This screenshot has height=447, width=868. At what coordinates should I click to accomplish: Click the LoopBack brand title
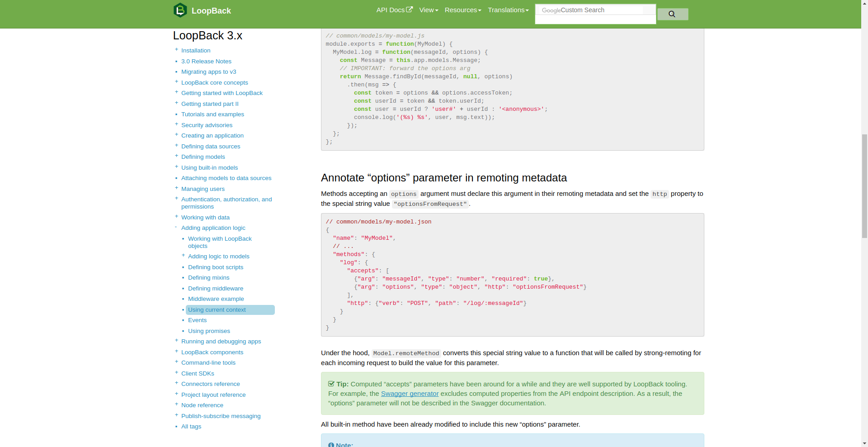click(211, 11)
